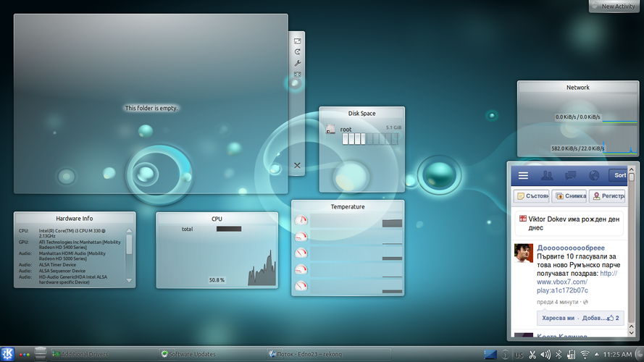Open the device notifier tray icon
Screen dimensions: 644x362
pos(572,355)
